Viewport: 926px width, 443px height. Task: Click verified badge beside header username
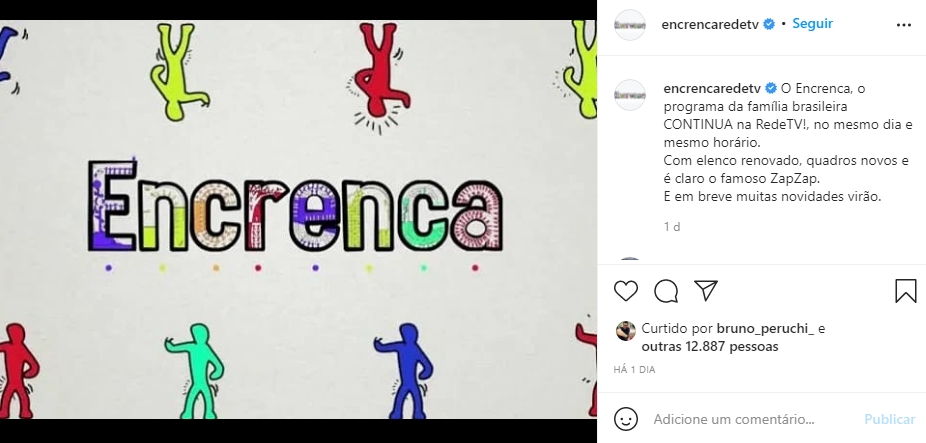[x=769, y=24]
